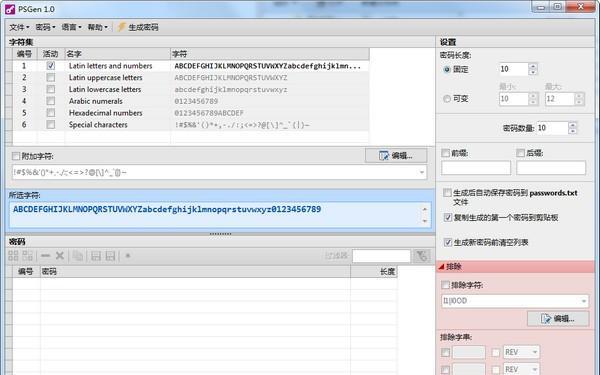Image resolution: width=600 pixels, height=375 pixels.
Task: Decrease fixed password length with down arrow
Action: [x=533, y=72]
